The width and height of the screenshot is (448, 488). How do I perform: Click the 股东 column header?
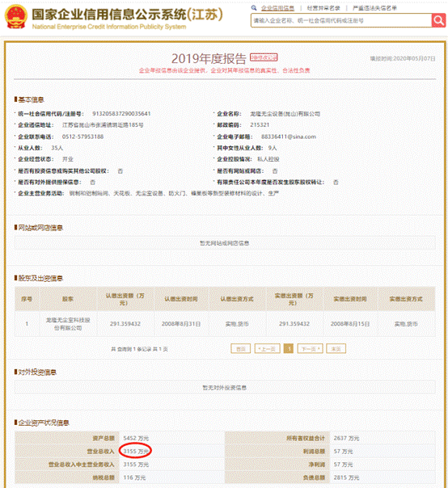click(x=68, y=299)
